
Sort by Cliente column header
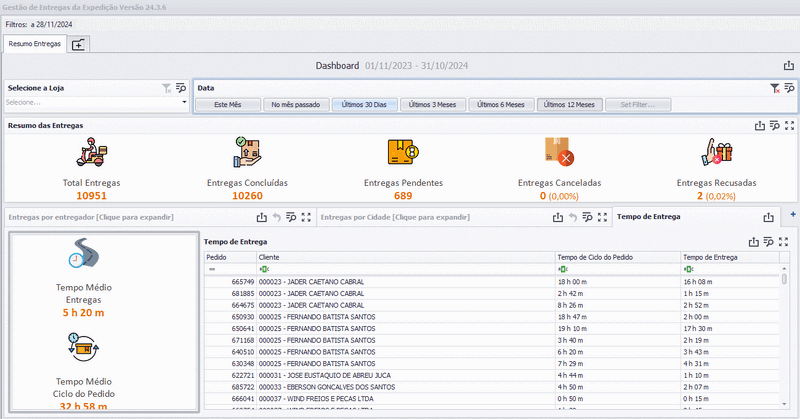tap(406, 257)
